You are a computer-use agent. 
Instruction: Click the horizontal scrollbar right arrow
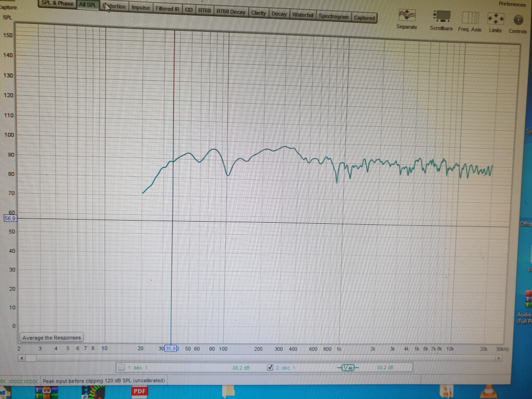[499, 358]
